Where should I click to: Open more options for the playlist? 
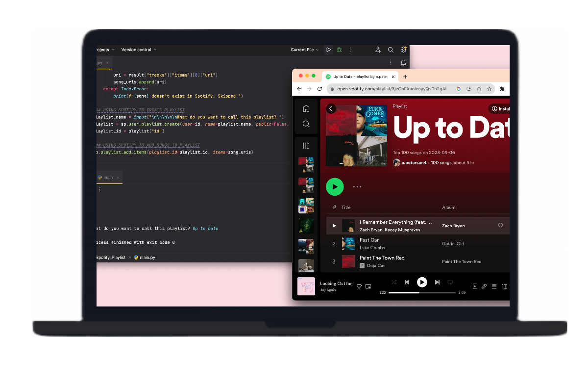point(357,186)
